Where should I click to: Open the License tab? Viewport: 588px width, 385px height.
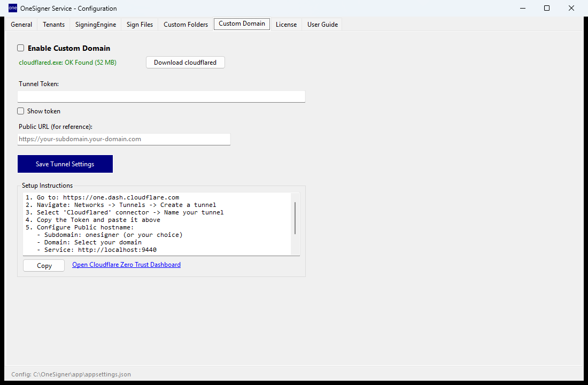[x=286, y=25]
